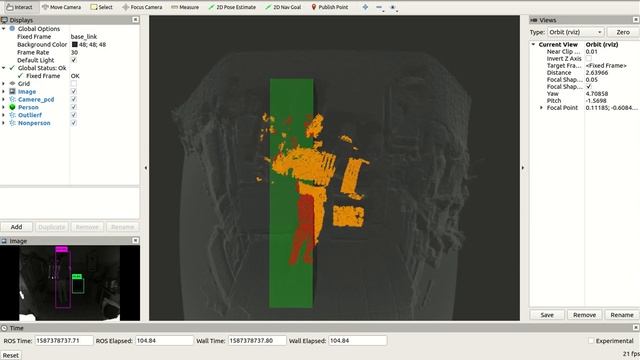640x360 pixels.
Task: Click the ROS Elapsed field
Action: (x=164, y=340)
